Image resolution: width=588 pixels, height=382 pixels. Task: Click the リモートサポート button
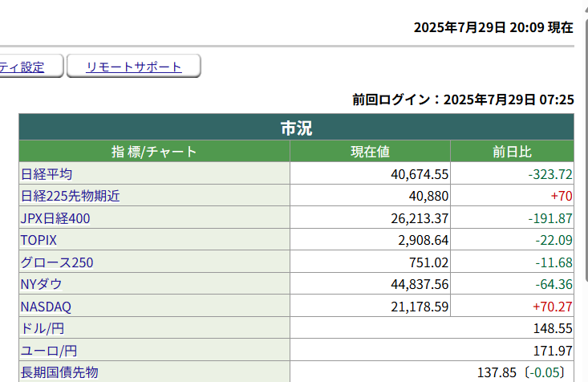pos(133,67)
